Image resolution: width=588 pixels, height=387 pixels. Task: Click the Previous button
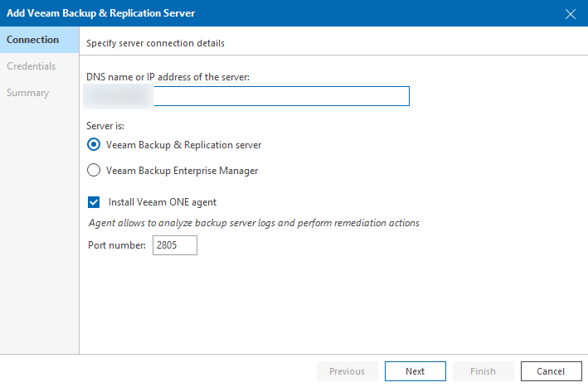[347, 371]
